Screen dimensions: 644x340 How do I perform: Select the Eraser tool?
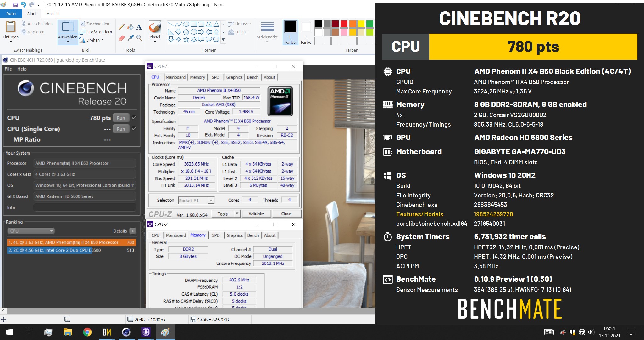pos(121,38)
